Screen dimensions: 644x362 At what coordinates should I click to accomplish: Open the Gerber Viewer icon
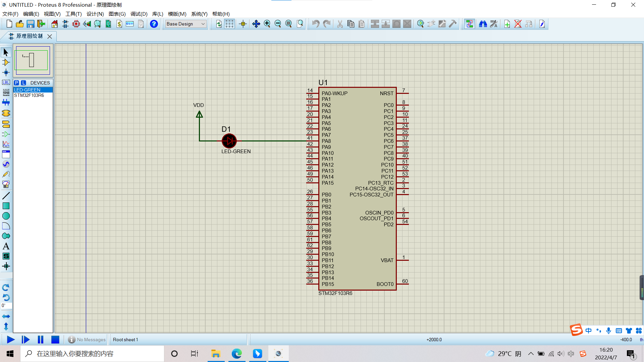point(98,24)
